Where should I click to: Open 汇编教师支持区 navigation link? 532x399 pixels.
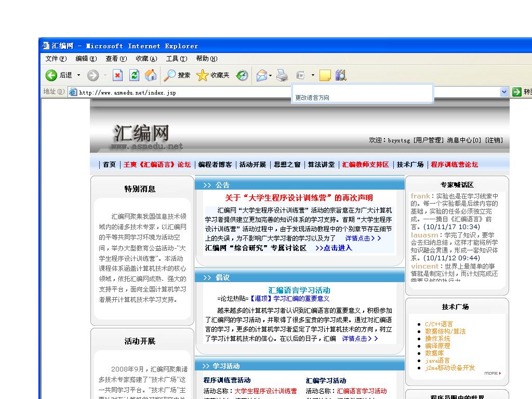[365, 165]
